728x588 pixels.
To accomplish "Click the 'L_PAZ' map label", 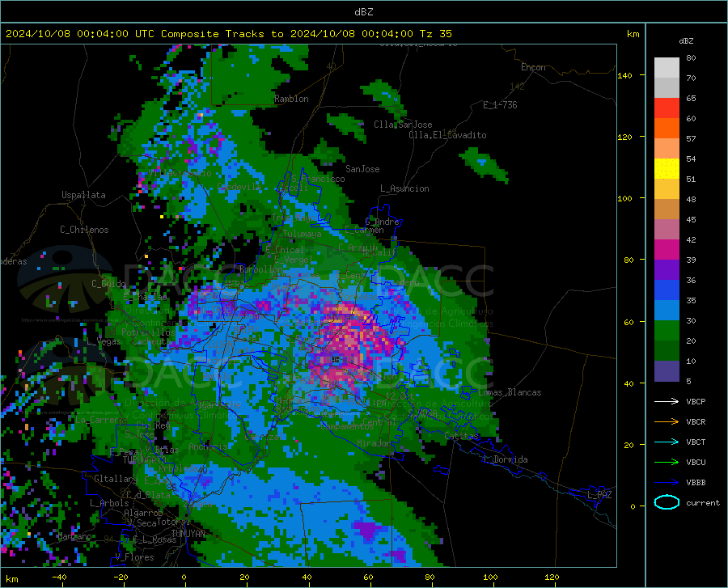I will pos(599,495).
